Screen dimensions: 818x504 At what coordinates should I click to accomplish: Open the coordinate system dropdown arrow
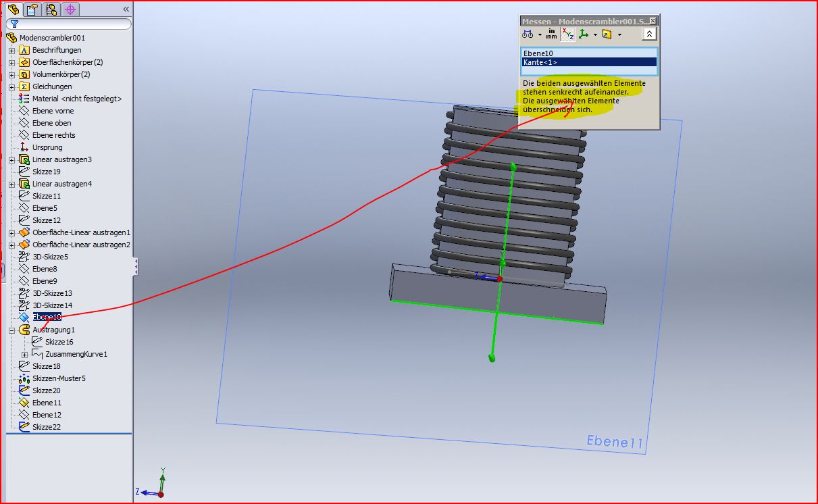click(x=595, y=34)
